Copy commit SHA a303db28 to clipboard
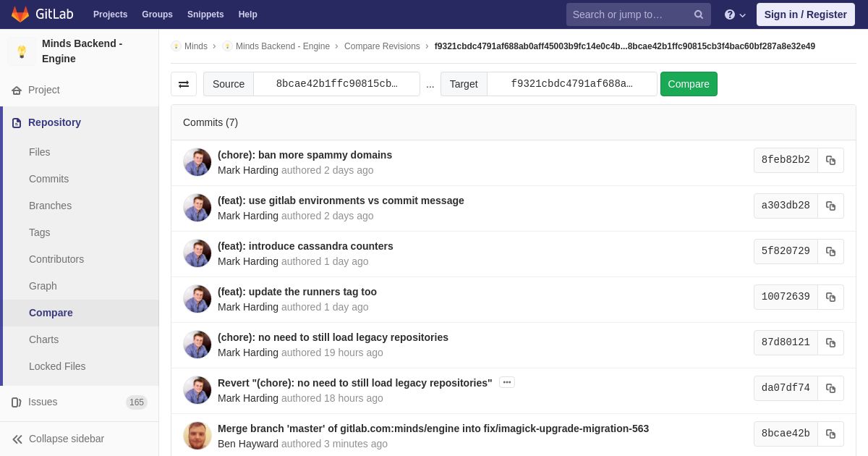This screenshot has width=868, height=456. click(x=830, y=206)
